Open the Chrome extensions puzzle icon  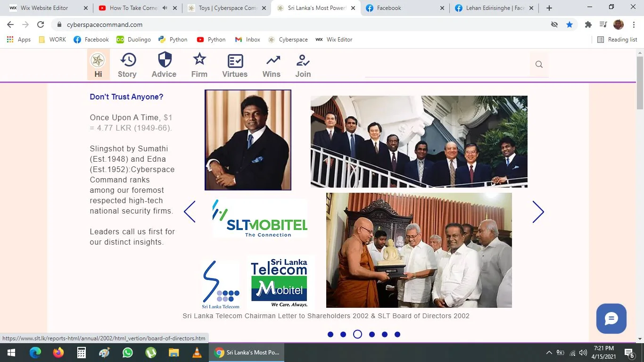pos(588,25)
